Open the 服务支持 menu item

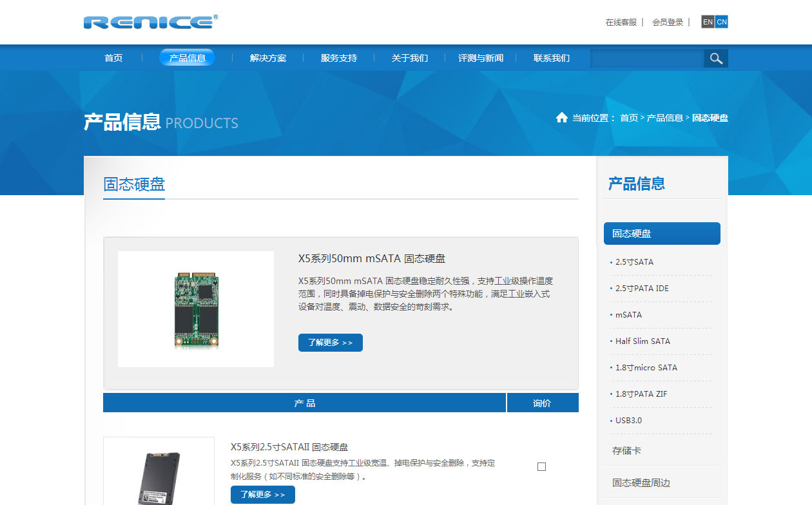pos(339,58)
